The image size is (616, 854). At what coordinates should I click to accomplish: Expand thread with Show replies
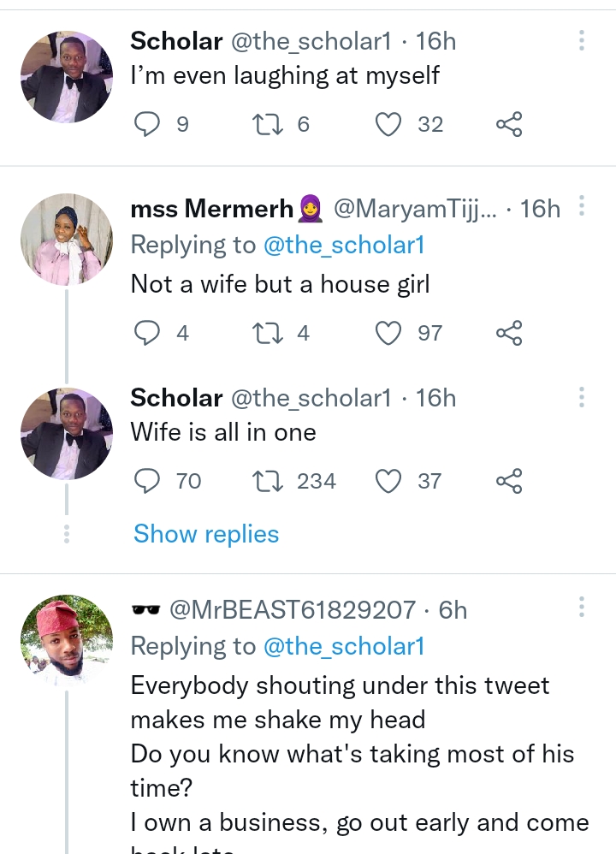pyautogui.click(x=206, y=534)
